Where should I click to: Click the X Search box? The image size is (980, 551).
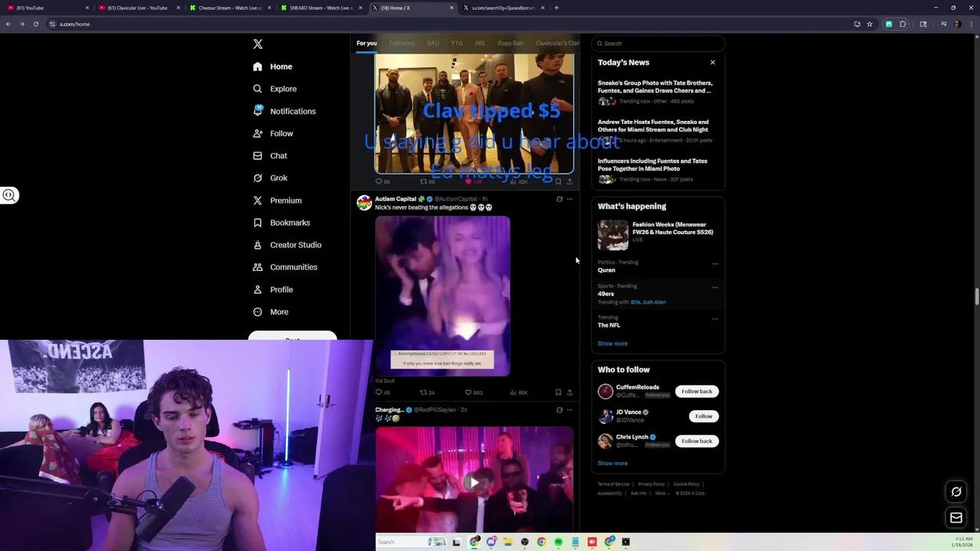coord(658,44)
